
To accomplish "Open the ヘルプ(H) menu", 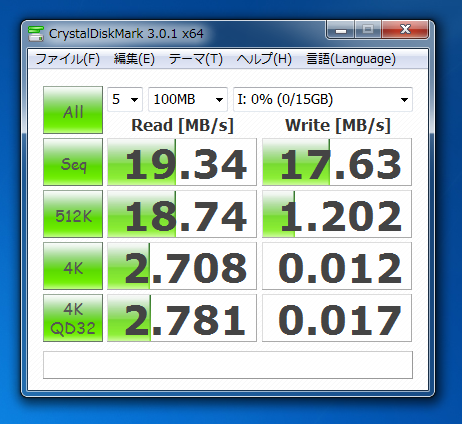I will tap(264, 59).
